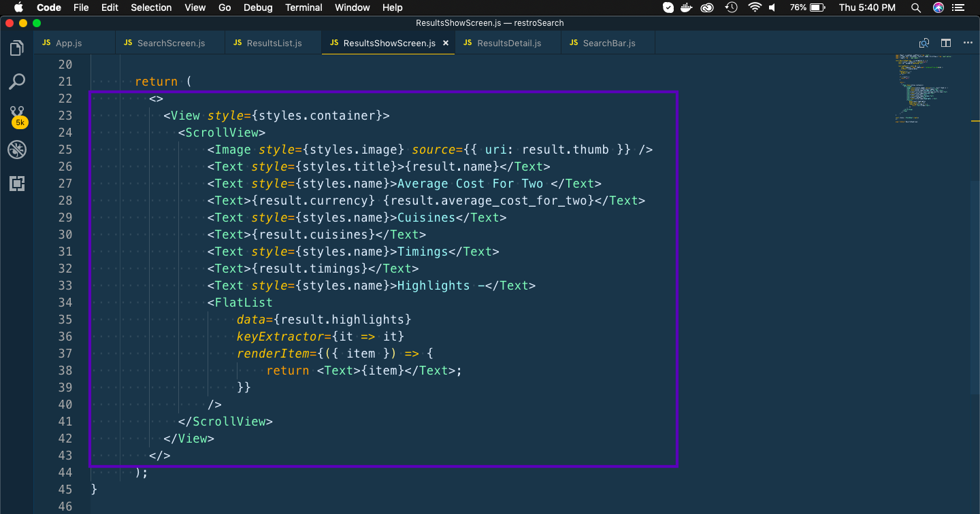Image resolution: width=980 pixels, height=514 pixels.
Task: Open the Window menu
Action: (x=353, y=7)
